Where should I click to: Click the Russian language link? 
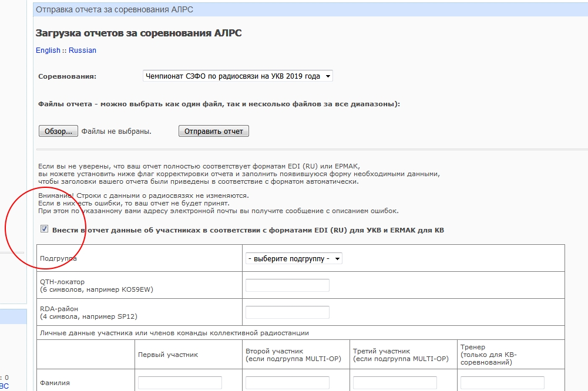coord(82,50)
